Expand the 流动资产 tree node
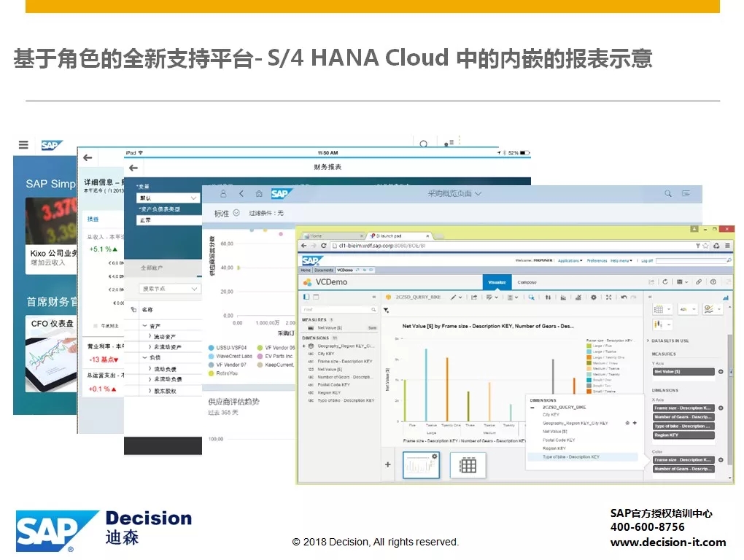The image size is (744, 560). [x=150, y=336]
